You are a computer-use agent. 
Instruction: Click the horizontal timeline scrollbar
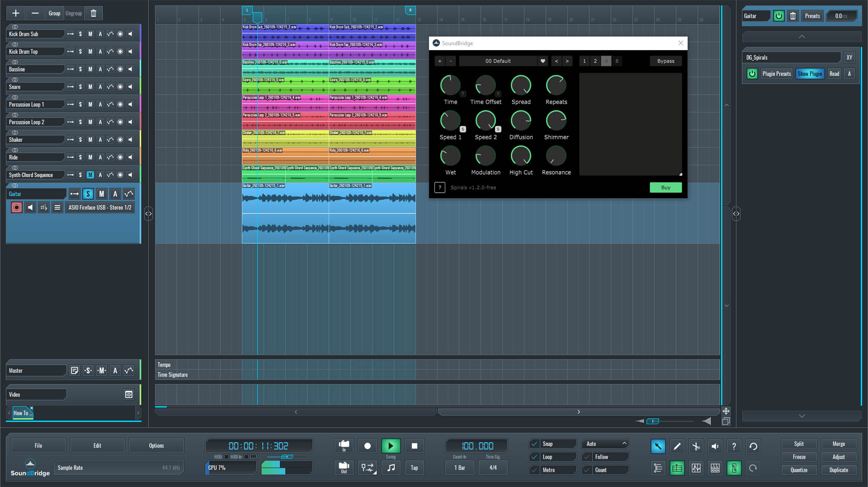coord(437,412)
